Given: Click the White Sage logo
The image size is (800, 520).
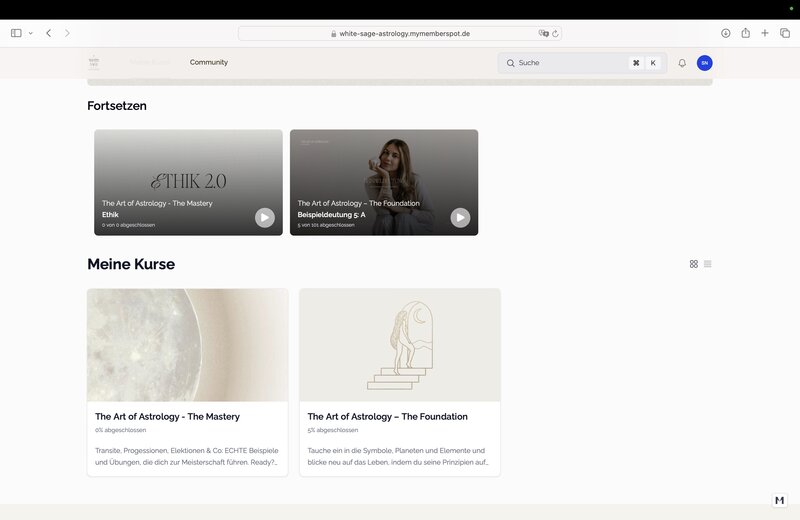Looking at the screenshot, I should click(x=94, y=62).
